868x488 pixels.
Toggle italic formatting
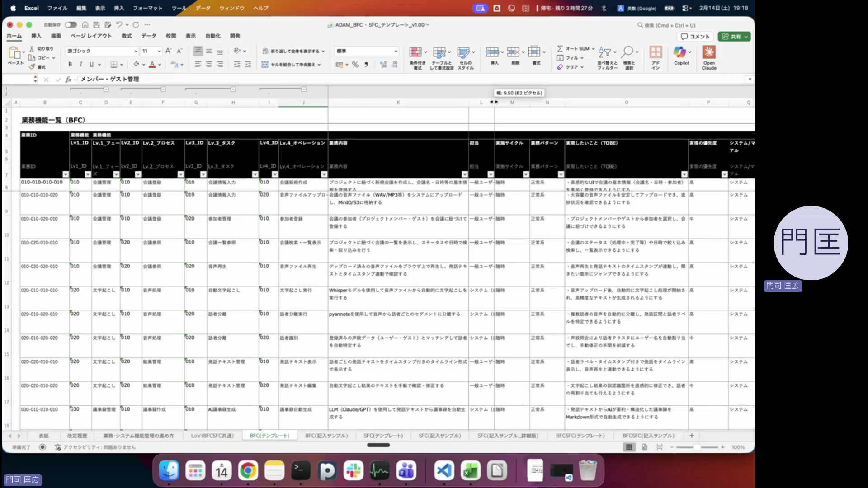tap(80, 64)
